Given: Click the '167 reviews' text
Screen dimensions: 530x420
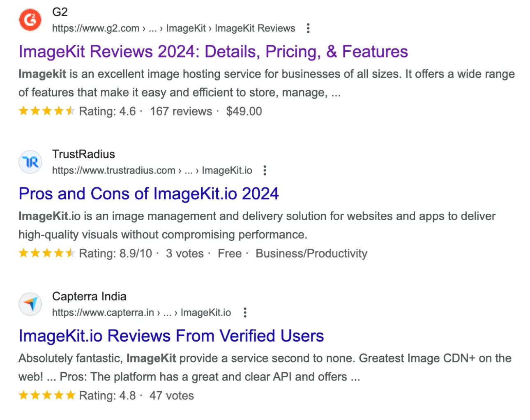Looking at the screenshot, I should coord(181,111).
